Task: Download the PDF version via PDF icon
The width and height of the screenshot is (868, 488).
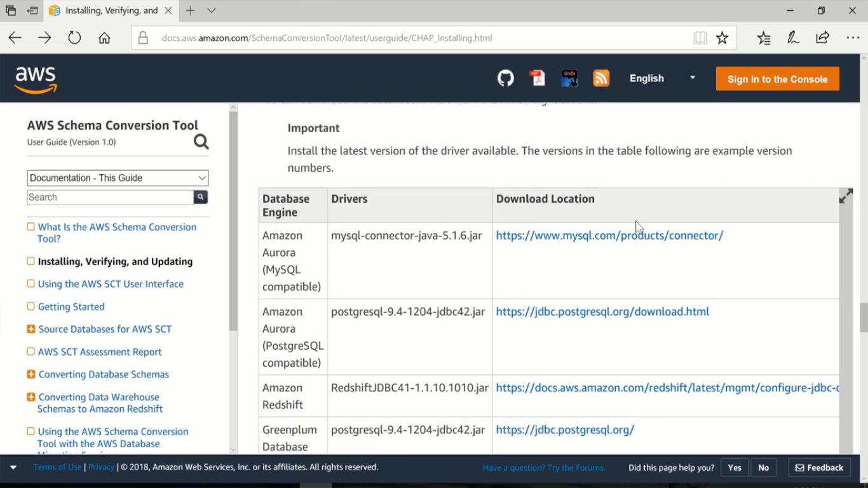Action: click(x=538, y=78)
